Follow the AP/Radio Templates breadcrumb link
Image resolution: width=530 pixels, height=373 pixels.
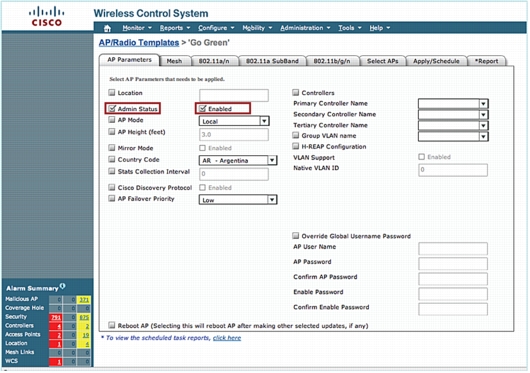(x=139, y=43)
